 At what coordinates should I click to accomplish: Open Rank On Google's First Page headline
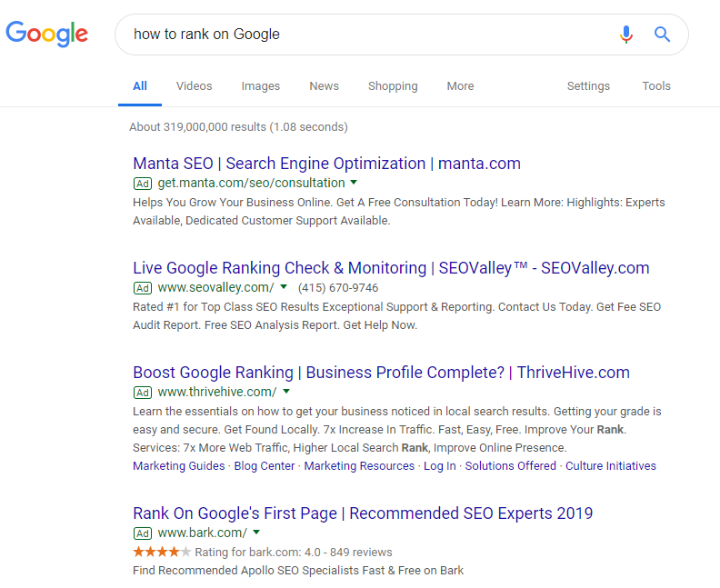363,513
